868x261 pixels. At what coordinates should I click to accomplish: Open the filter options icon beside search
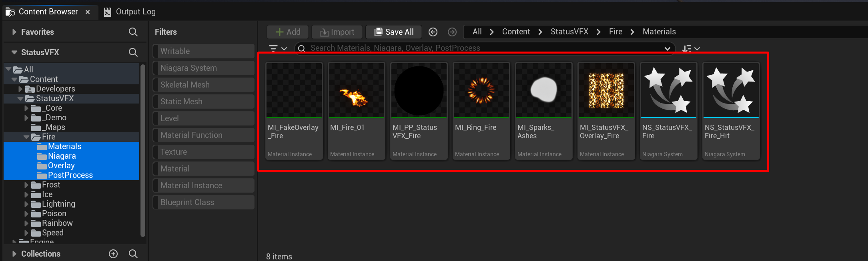point(278,48)
